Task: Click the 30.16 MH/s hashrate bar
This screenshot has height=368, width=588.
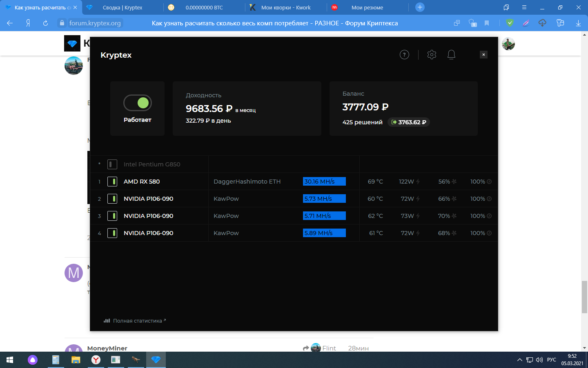Action: coord(324,182)
